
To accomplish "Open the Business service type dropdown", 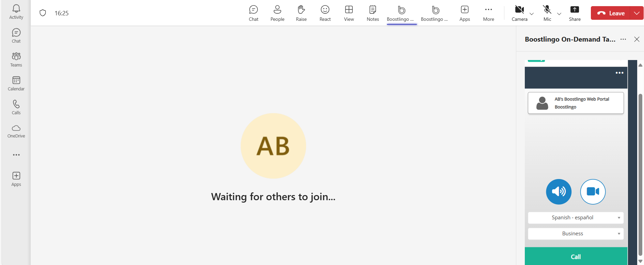I will pyautogui.click(x=576, y=234).
